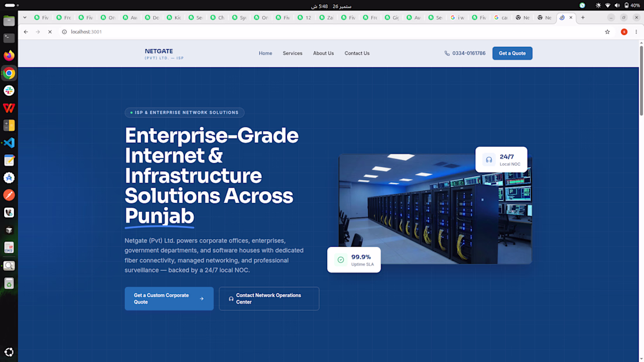Expand the tab search dropdown arrow
Viewport: 644px width, 362px height.
click(25, 18)
